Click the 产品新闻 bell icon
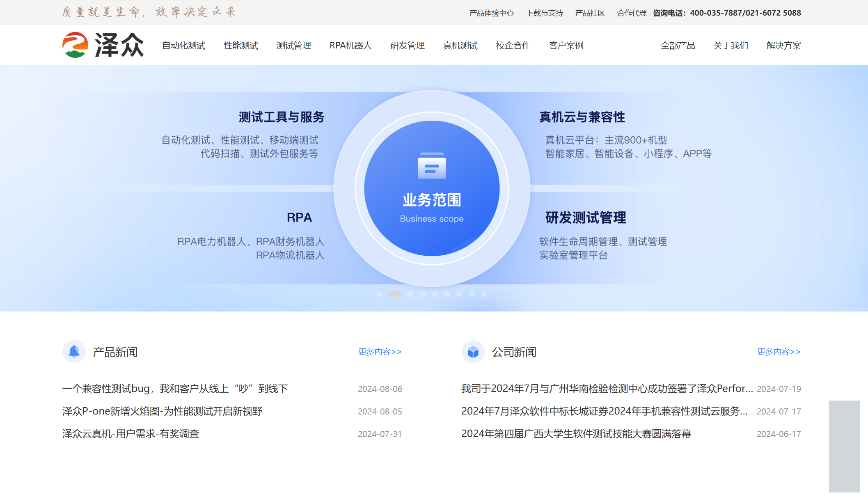 pyautogui.click(x=74, y=352)
